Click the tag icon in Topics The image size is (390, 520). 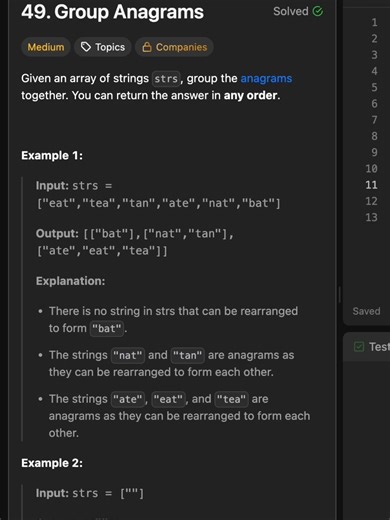pyautogui.click(x=86, y=47)
